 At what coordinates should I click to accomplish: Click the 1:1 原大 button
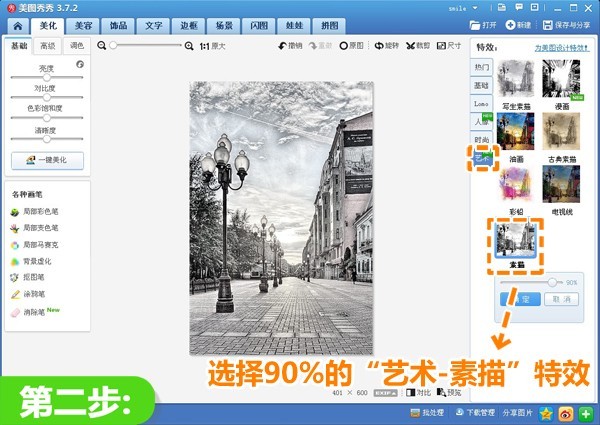(x=212, y=46)
